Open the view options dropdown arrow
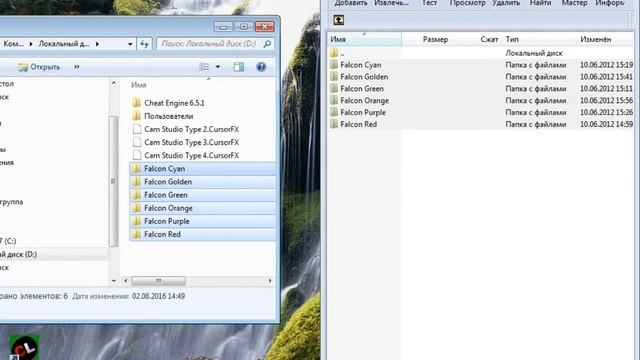 (x=218, y=67)
